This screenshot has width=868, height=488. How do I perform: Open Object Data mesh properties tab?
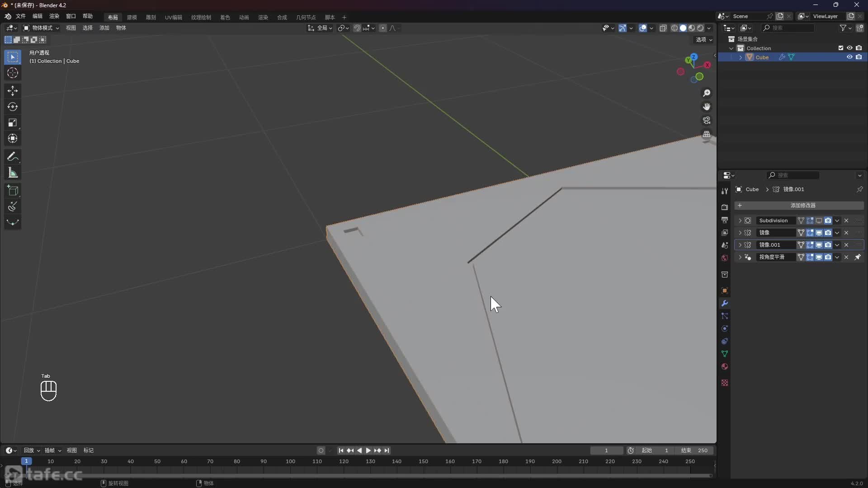tap(725, 354)
